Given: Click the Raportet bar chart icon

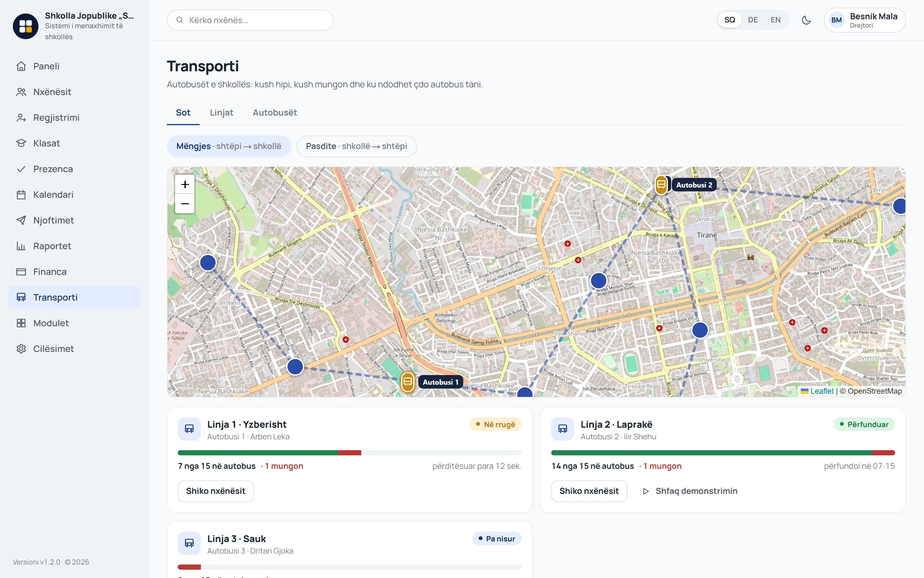Looking at the screenshot, I should coord(21,246).
